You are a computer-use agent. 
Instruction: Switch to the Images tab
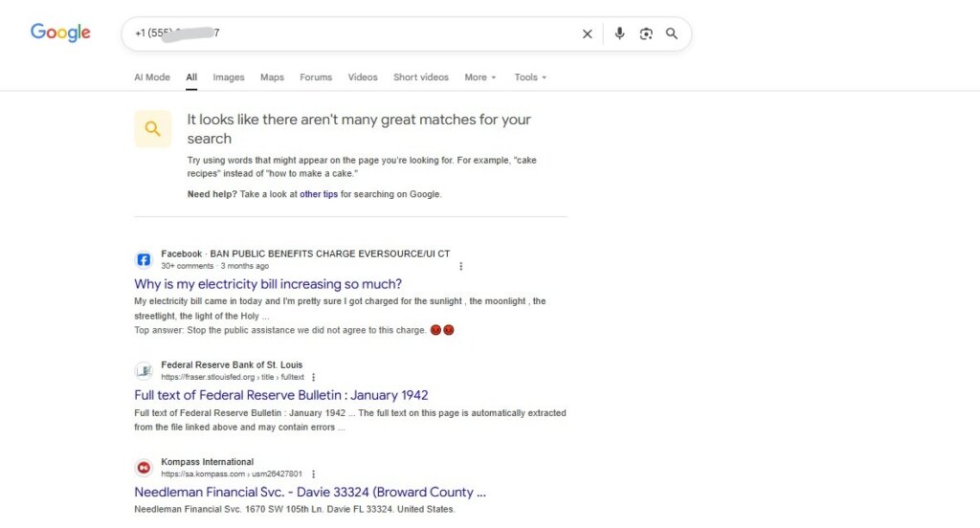tap(228, 77)
